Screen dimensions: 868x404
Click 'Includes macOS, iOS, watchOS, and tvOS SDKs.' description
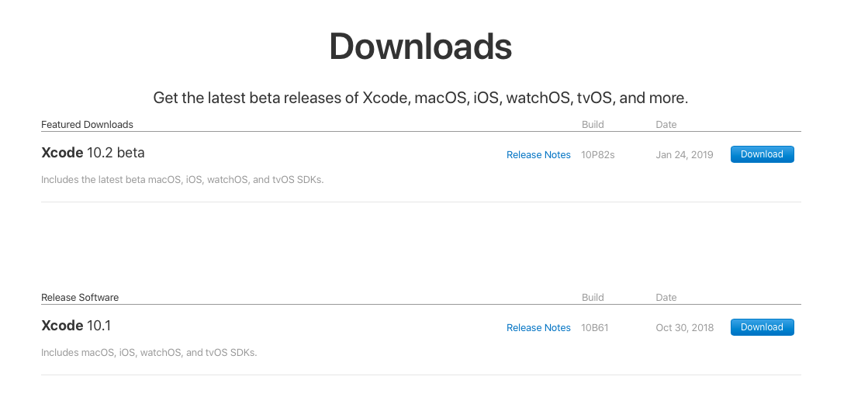[x=150, y=353]
